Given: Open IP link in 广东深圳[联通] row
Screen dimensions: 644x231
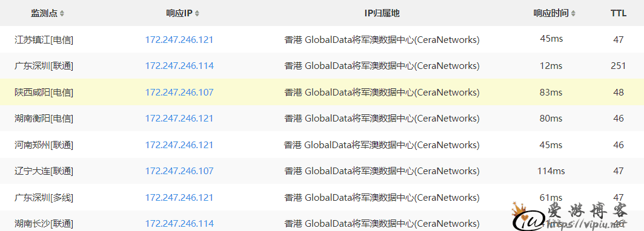Looking at the screenshot, I should (x=179, y=66).
